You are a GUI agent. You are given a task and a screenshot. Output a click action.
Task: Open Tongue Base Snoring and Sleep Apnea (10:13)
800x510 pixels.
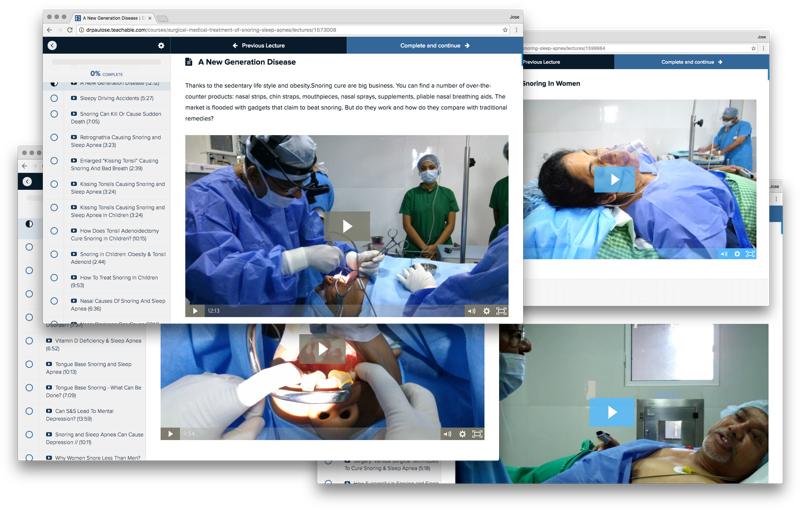tap(89, 368)
